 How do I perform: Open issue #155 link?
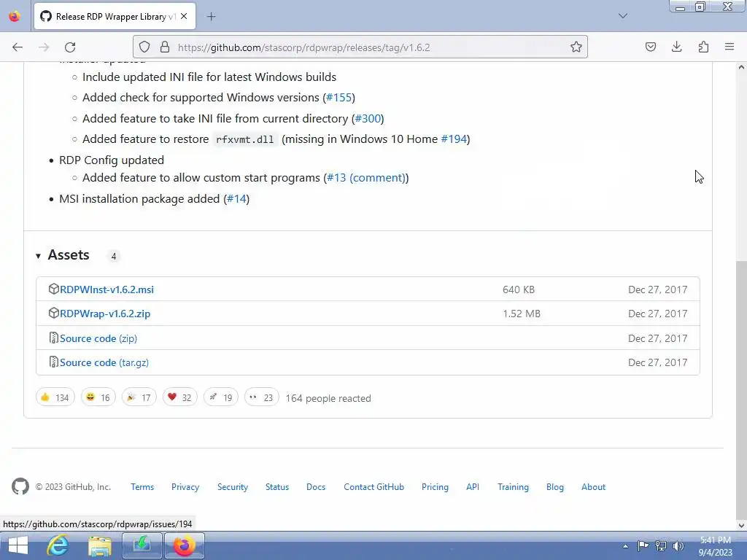click(x=338, y=98)
